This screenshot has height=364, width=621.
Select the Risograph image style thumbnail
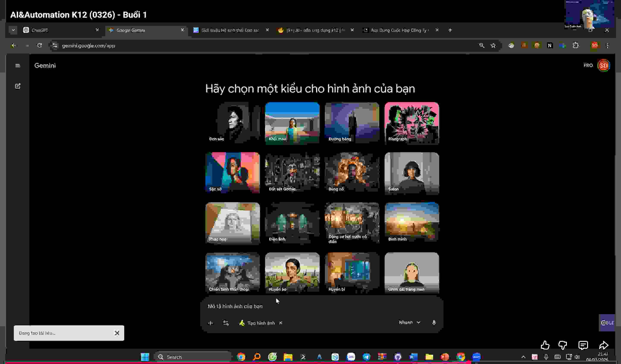click(x=411, y=123)
